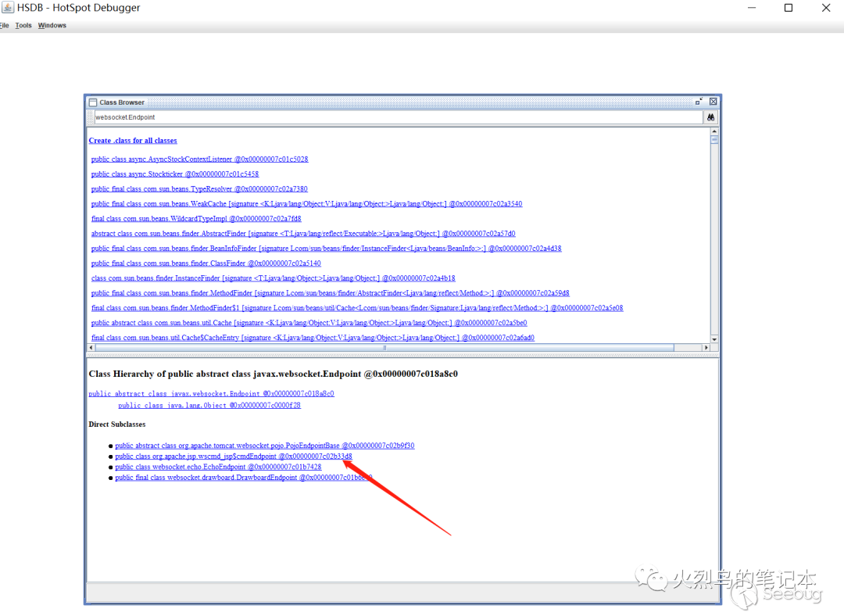Open java.lang.Object hierarchy link
Image resolution: width=844 pixels, height=616 pixels.
click(x=209, y=406)
